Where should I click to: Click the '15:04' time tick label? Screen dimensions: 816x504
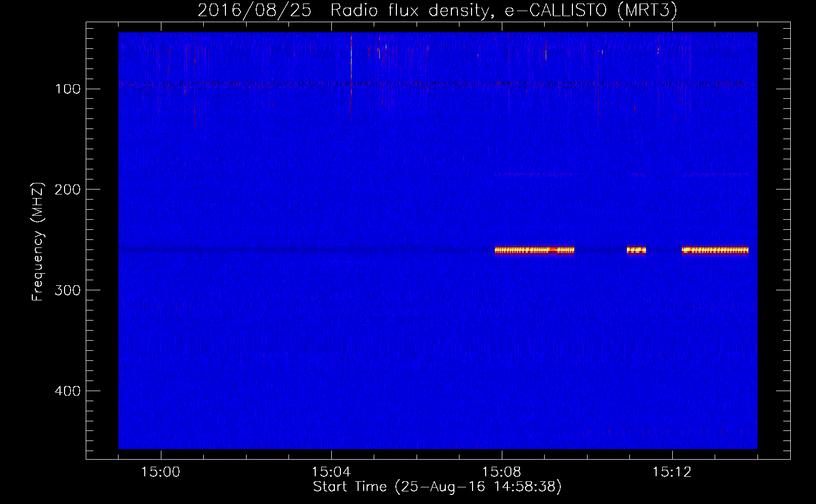[x=331, y=472]
